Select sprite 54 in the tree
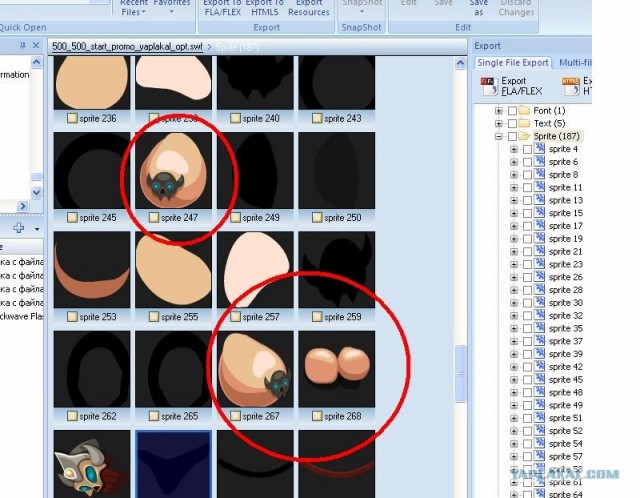Viewport: 640px width, 498px height. tap(566, 443)
